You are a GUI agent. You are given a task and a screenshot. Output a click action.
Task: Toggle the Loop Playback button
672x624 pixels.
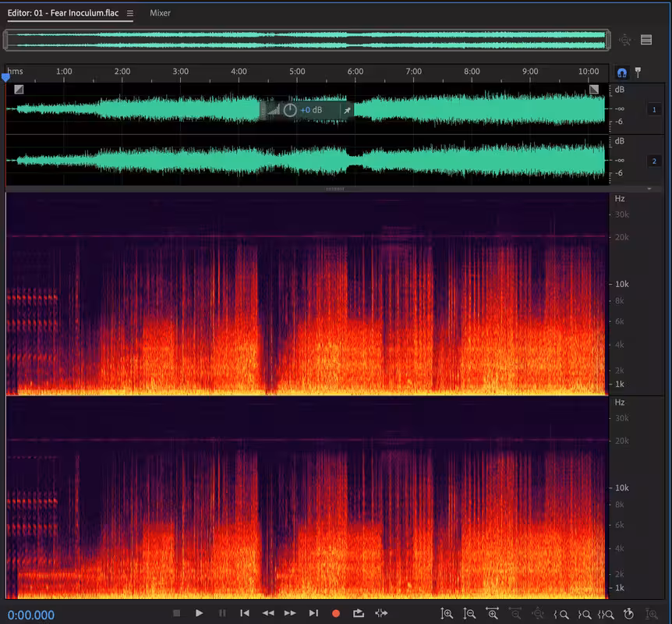pyautogui.click(x=359, y=613)
